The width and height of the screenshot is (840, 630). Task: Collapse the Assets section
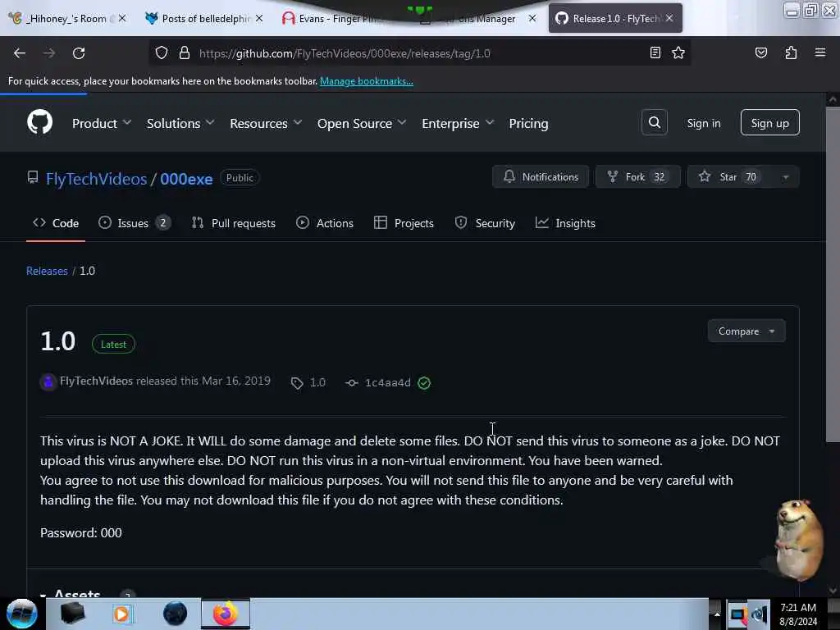pos(70,594)
